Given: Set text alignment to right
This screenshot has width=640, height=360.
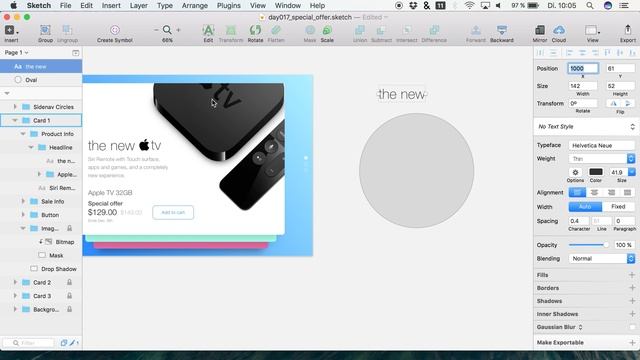Looking at the screenshot, I should pos(611,192).
